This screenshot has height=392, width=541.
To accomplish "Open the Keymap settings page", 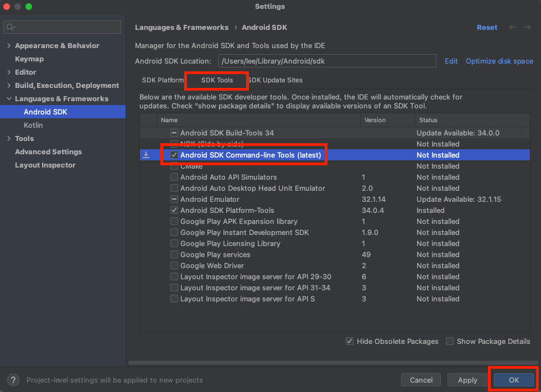I will (x=29, y=59).
